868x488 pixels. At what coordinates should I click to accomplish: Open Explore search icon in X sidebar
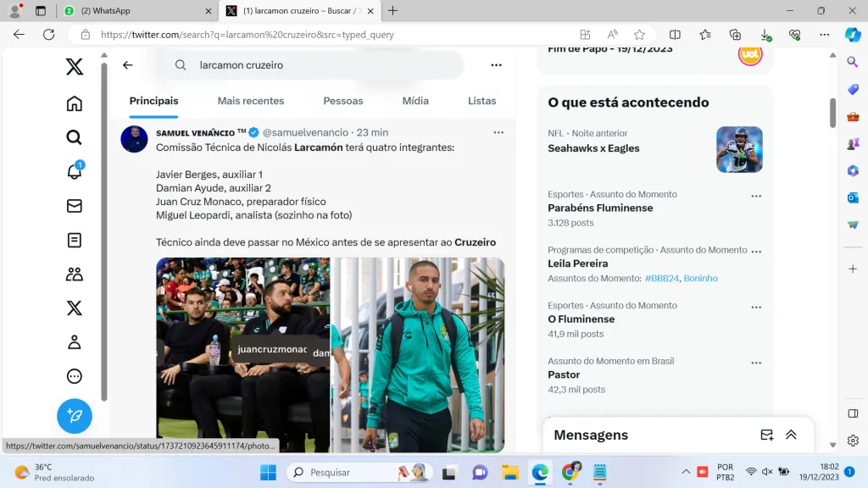(x=75, y=137)
